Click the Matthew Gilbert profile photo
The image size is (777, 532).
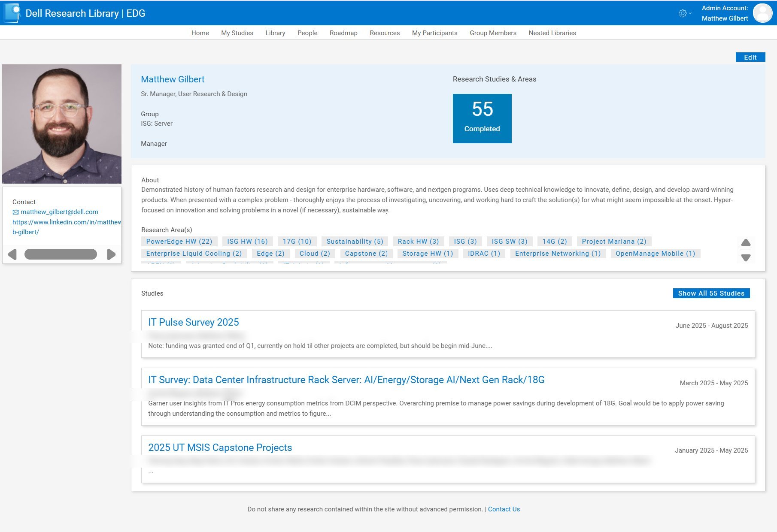coord(62,124)
